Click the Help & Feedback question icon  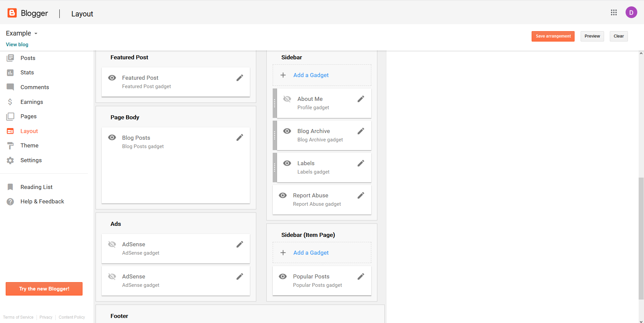click(10, 201)
